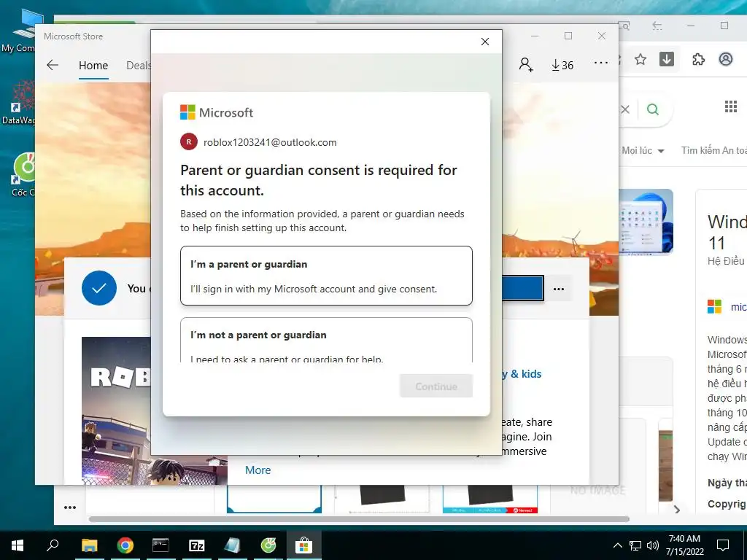Open browser extensions puzzle icon
Viewport: 747px width, 560px height.
click(698, 60)
